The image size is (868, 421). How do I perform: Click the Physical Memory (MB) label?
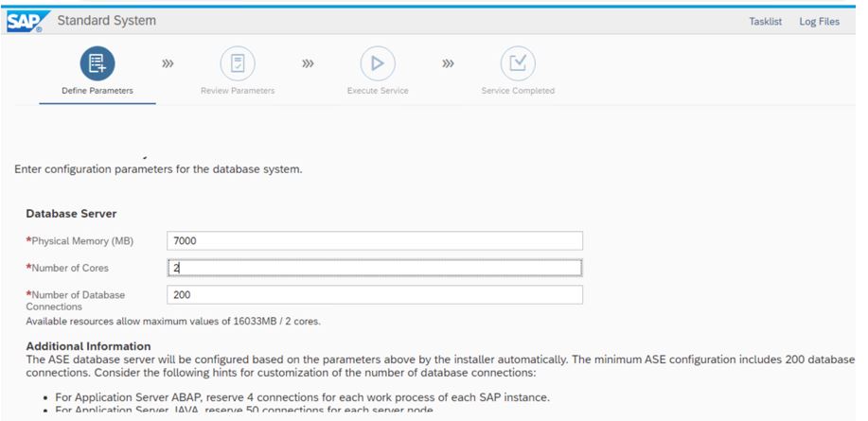click(80, 241)
